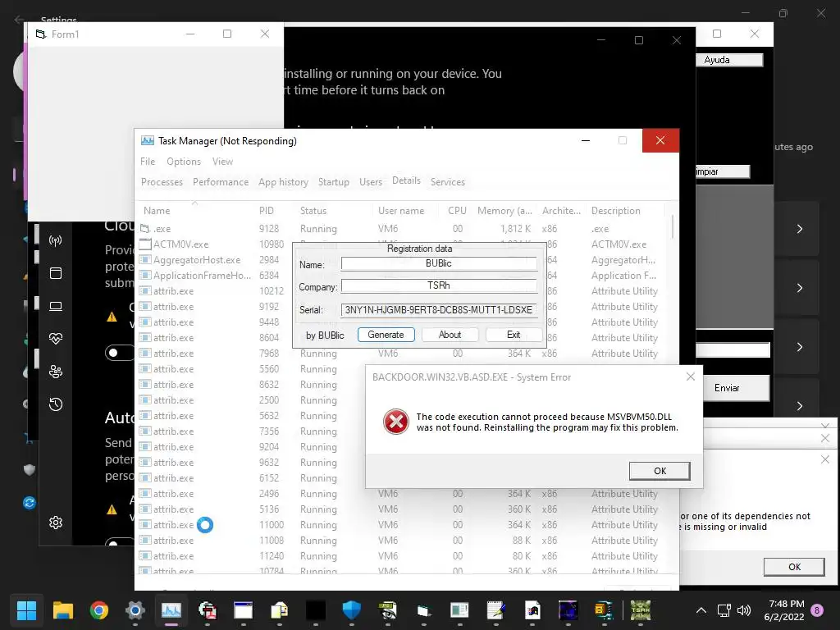Open Device performance & health heart icon

pos(56,339)
